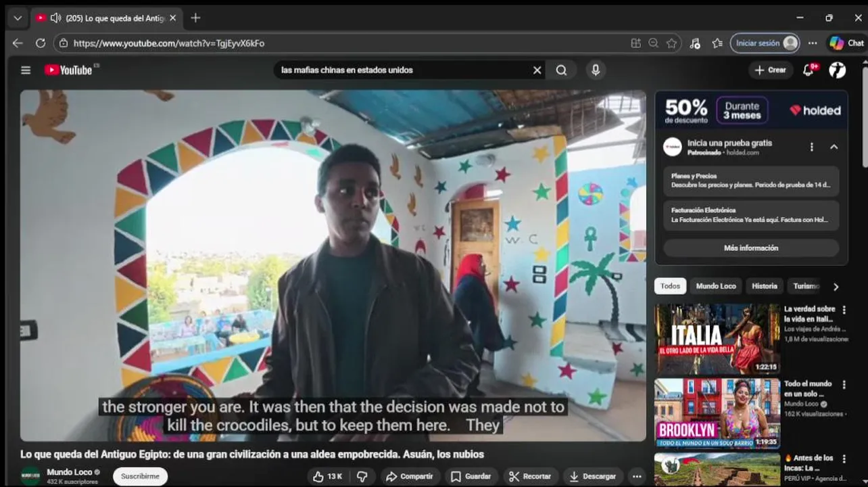
Task: Close the Lo que queda del Antiguo tab
Action: click(x=172, y=18)
